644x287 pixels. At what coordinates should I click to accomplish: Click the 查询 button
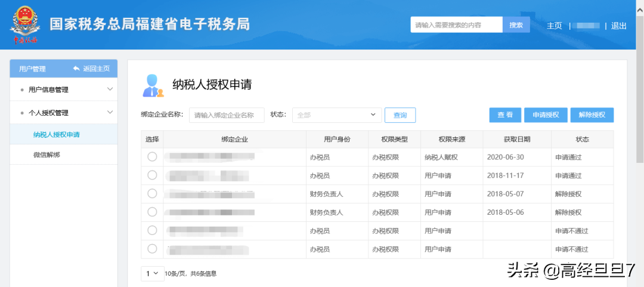pyautogui.click(x=400, y=115)
